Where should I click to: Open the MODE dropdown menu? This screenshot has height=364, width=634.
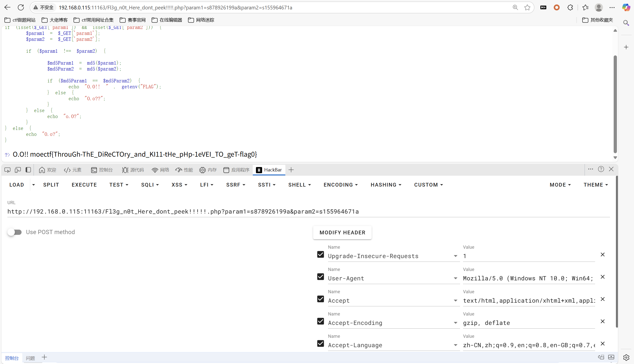(560, 185)
